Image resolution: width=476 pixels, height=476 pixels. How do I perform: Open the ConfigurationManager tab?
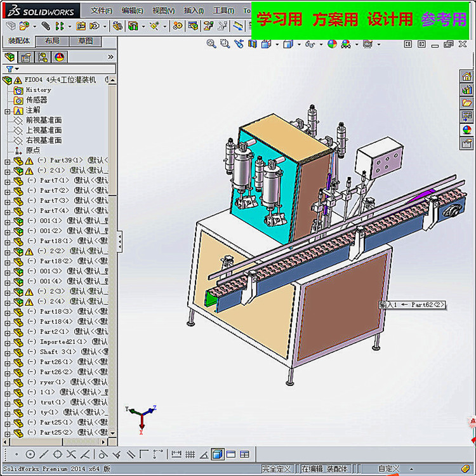click(x=43, y=57)
